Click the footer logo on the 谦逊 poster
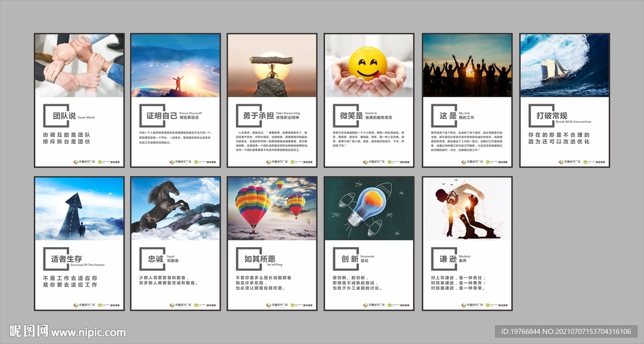644x344 pixels. 484,306
